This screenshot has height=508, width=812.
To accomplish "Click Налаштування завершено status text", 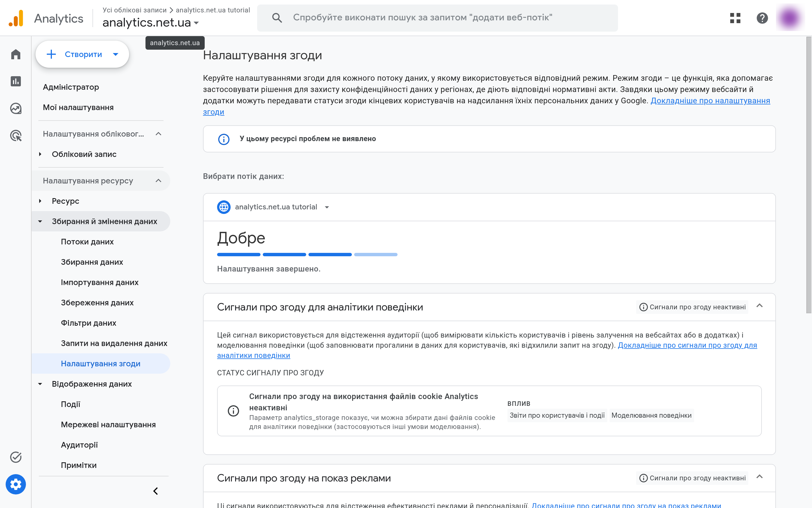I will tap(269, 269).
